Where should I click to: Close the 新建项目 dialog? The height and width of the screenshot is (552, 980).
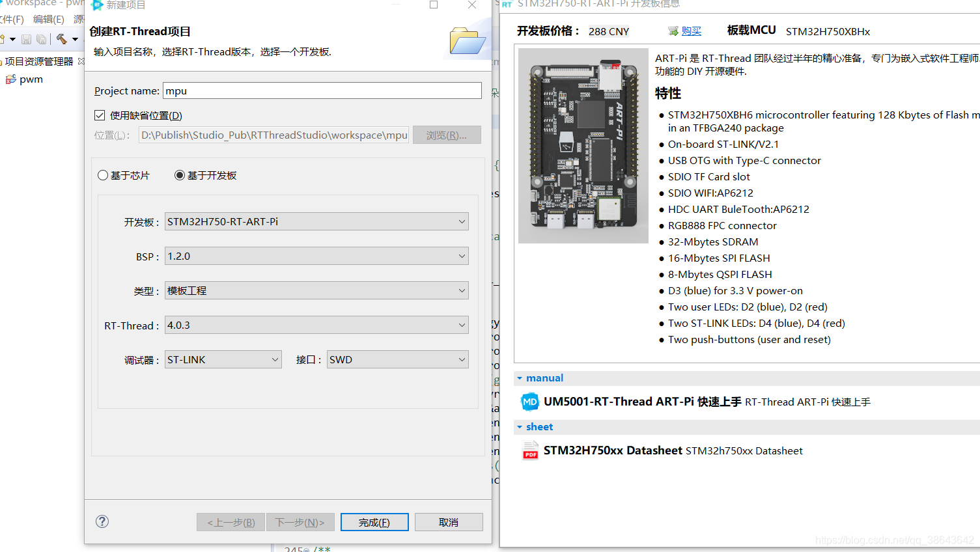point(472,5)
